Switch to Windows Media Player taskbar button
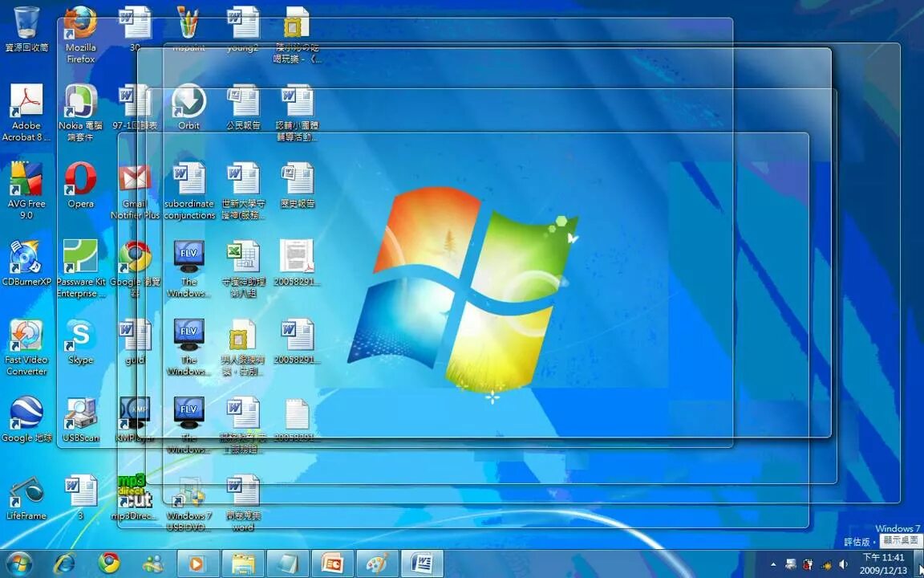 tap(199, 564)
